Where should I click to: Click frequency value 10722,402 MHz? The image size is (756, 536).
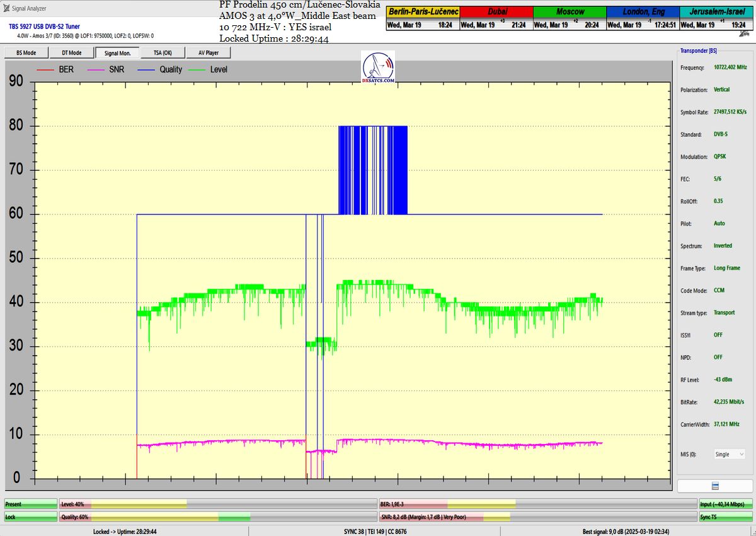pos(730,67)
